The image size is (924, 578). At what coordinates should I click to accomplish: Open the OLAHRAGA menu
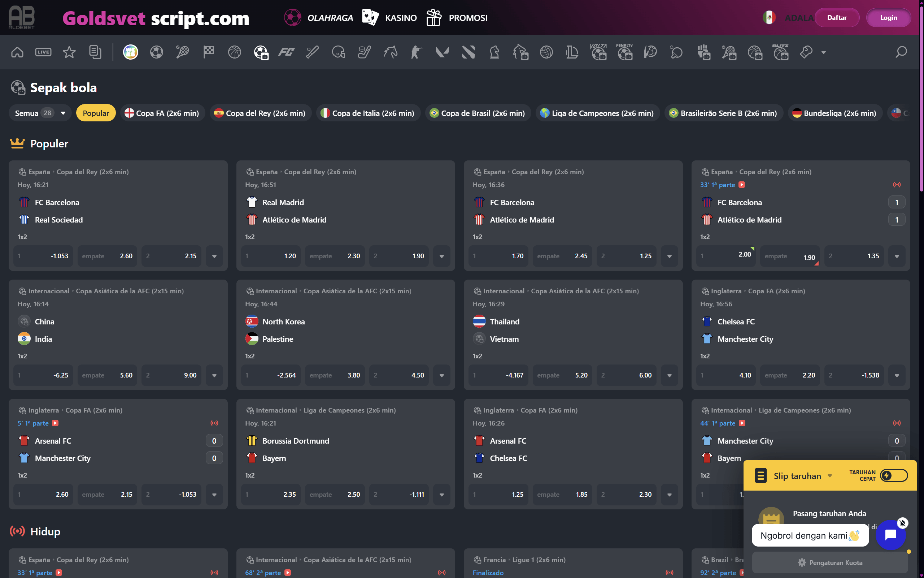click(318, 18)
